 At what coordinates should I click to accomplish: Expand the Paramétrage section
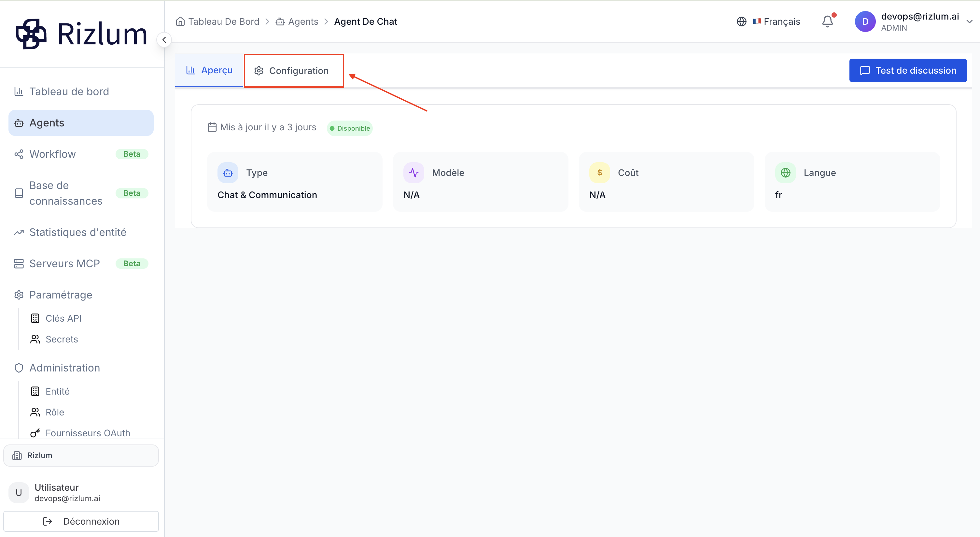click(x=81, y=295)
